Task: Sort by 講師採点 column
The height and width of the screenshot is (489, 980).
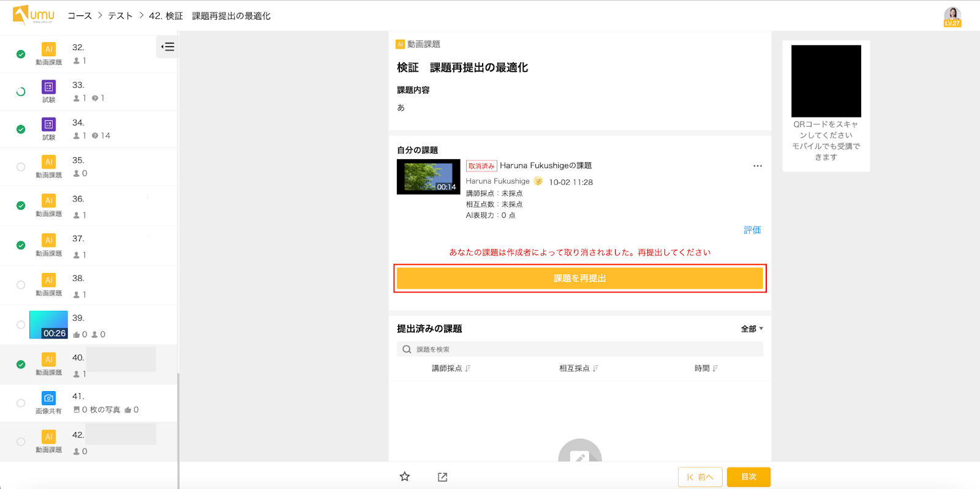Action: pyautogui.click(x=451, y=368)
